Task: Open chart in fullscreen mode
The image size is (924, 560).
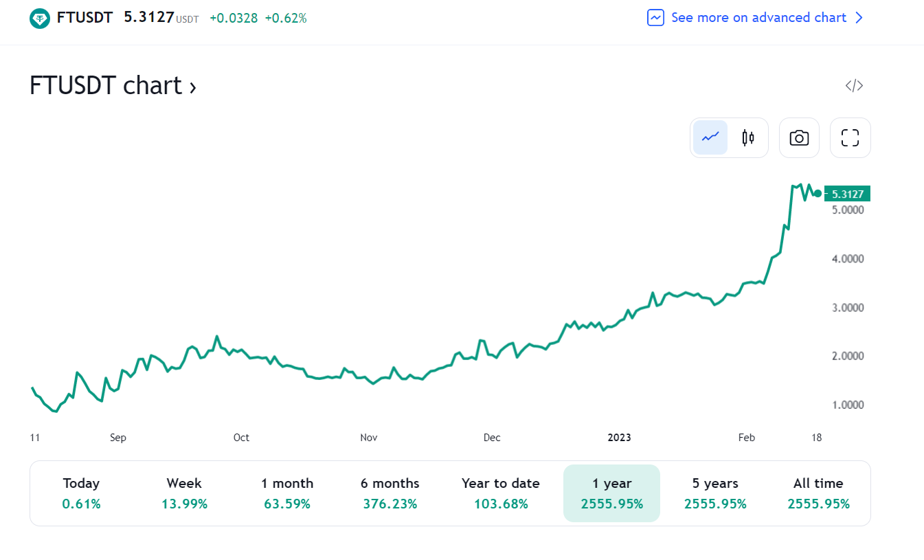Action: (x=850, y=137)
